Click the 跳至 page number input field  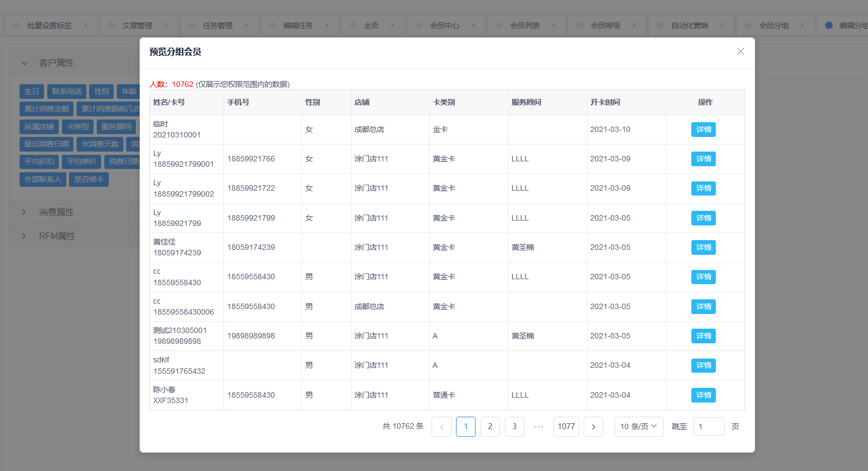[x=708, y=427]
